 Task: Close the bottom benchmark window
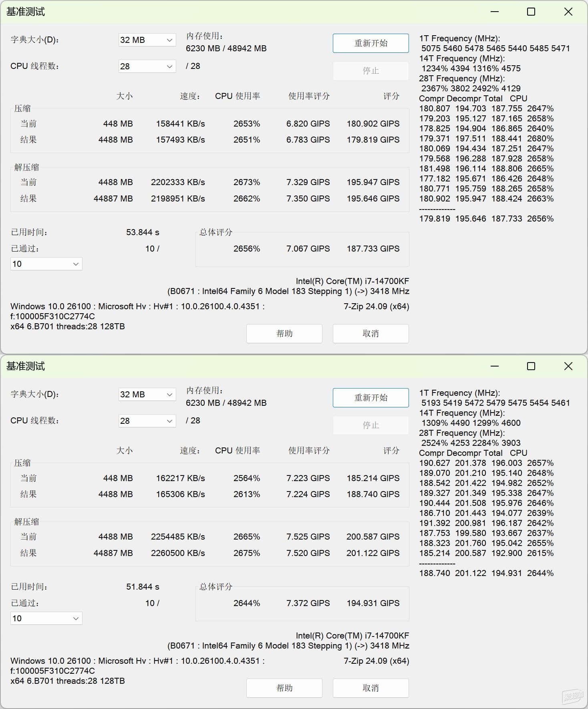coord(568,366)
